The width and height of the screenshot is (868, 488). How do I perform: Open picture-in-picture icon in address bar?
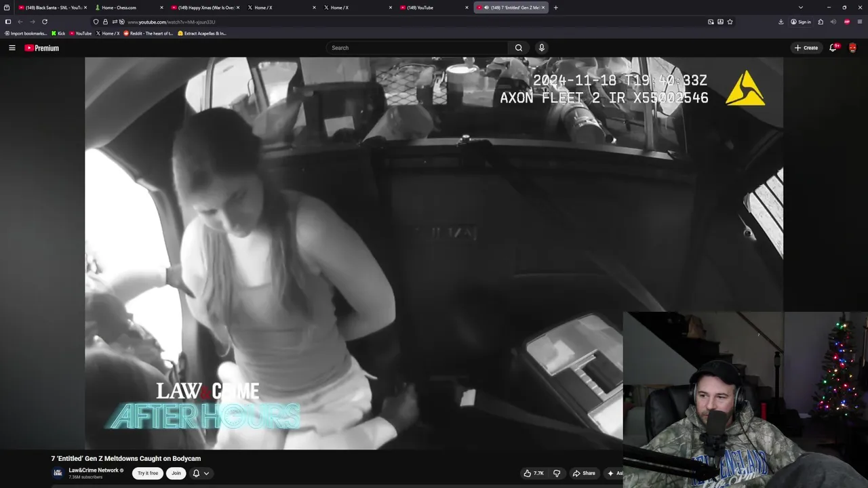(x=711, y=22)
